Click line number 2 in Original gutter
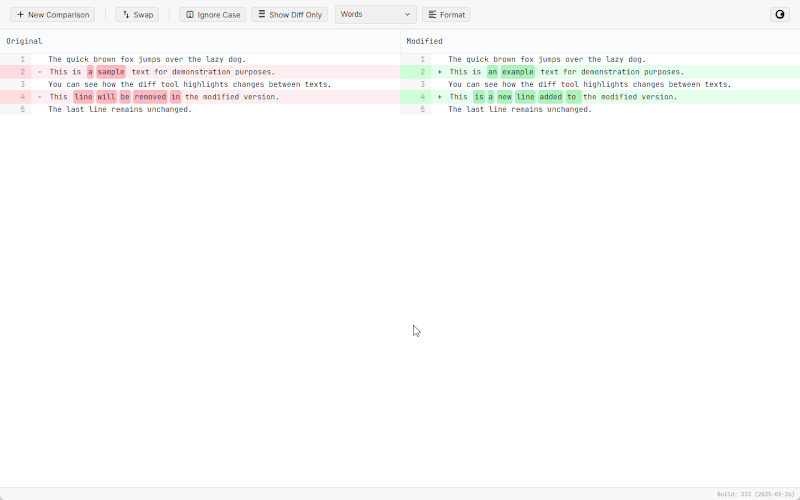800x500 pixels. coord(22,72)
